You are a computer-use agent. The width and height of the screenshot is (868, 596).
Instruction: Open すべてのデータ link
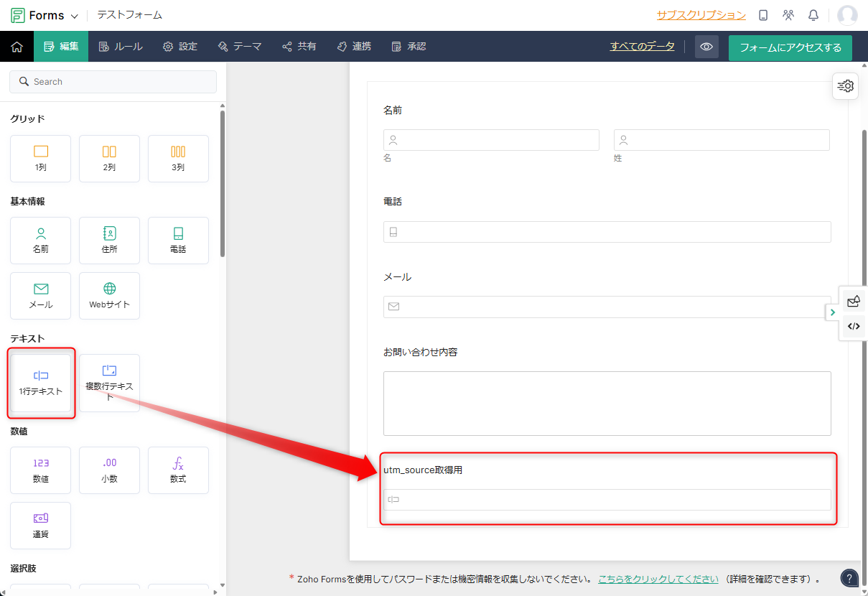coord(642,46)
